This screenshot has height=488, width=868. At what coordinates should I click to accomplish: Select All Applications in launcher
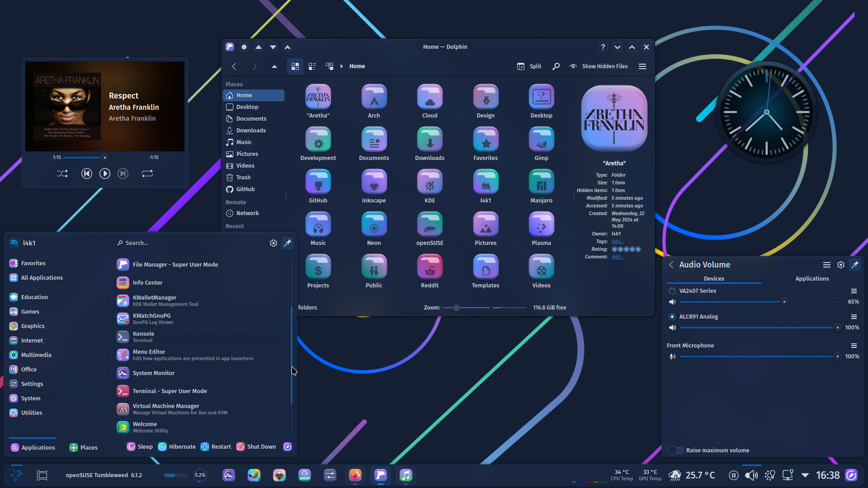(x=58, y=278)
